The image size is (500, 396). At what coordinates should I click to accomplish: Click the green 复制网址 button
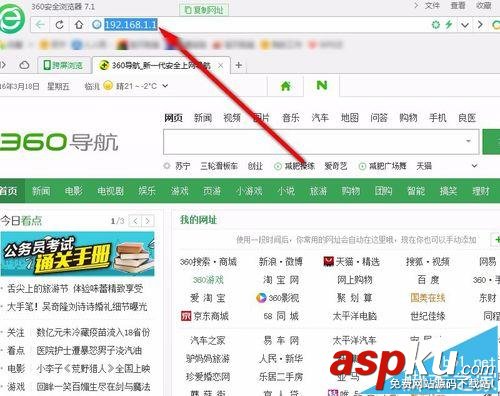(204, 10)
